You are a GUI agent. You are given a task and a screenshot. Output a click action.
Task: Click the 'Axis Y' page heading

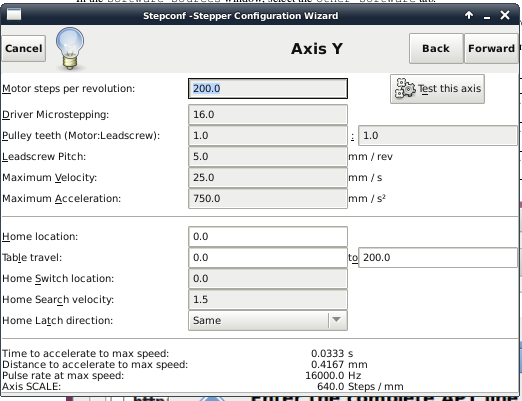click(x=317, y=49)
